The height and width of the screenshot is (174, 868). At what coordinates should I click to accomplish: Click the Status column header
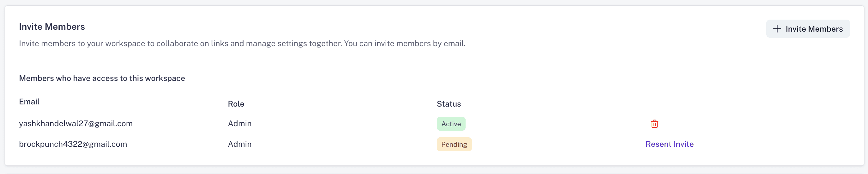(x=449, y=104)
